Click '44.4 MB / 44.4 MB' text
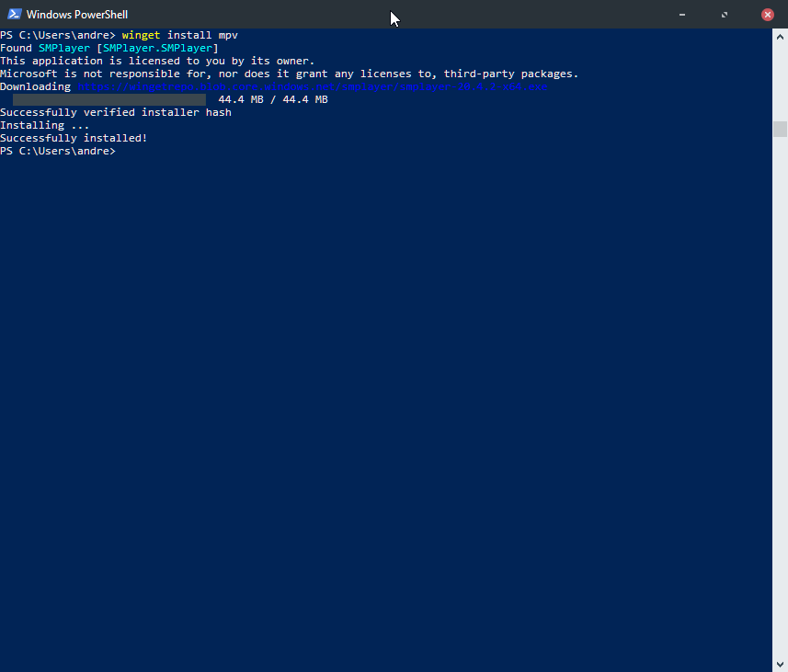 pos(273,99)
